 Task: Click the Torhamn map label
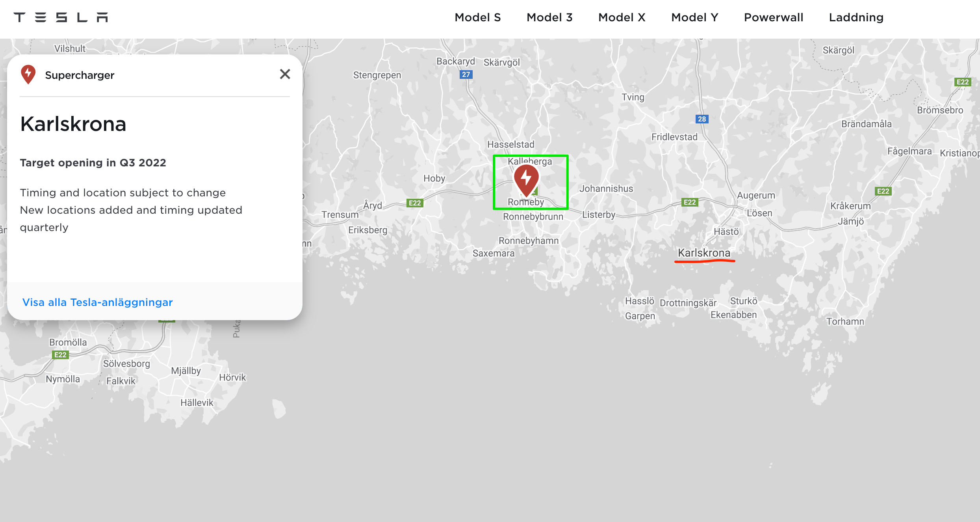coord(845,321)
